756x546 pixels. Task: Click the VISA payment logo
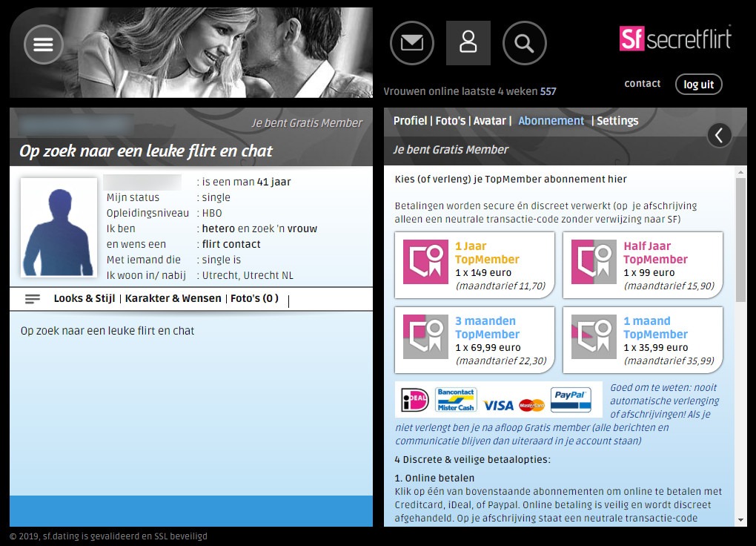[x=498, y=405]
